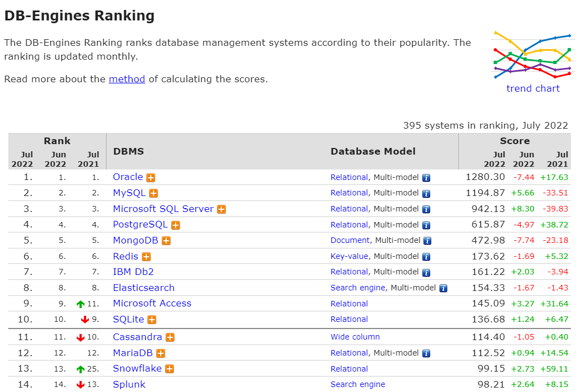582x392 pixels.
Task: Click the 'Database Model' column header
Action: [373, 151]
